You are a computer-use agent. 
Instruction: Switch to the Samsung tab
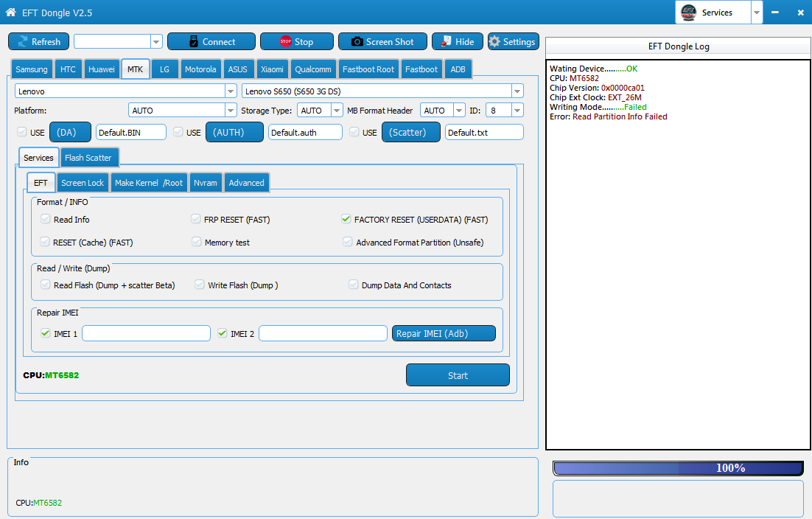click(x=32, y=69)
